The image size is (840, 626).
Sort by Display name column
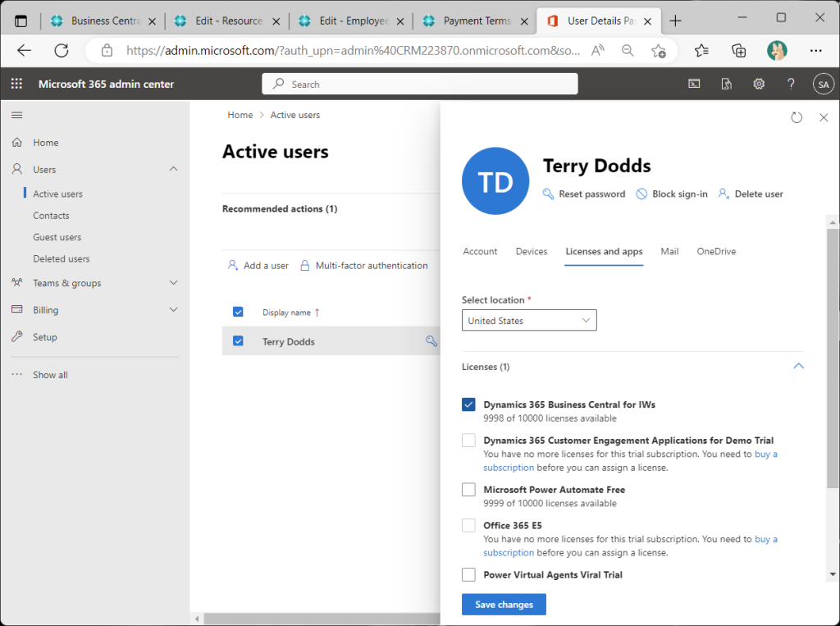[290, 313]
